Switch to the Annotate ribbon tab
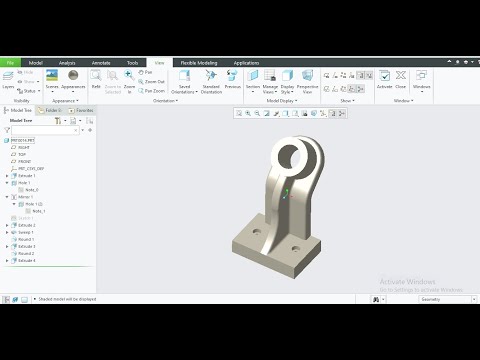The height and width of the screenshot is (360, 480). click(101, 63)
